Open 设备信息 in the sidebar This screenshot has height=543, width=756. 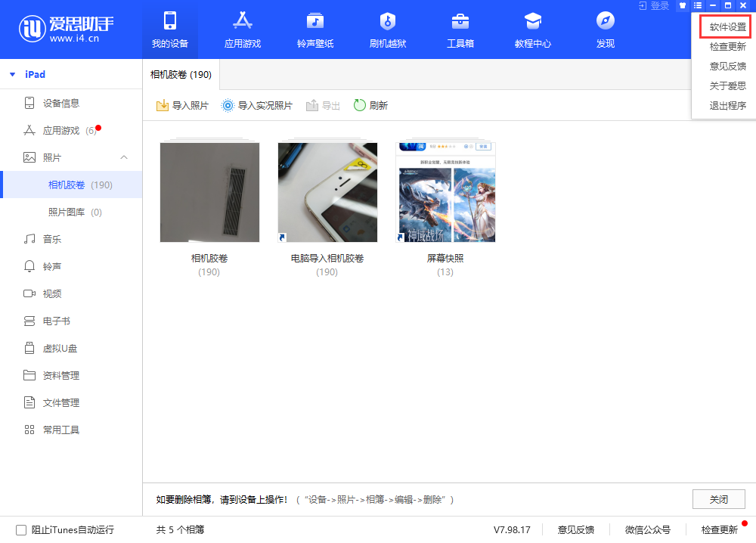pos(60,103)
